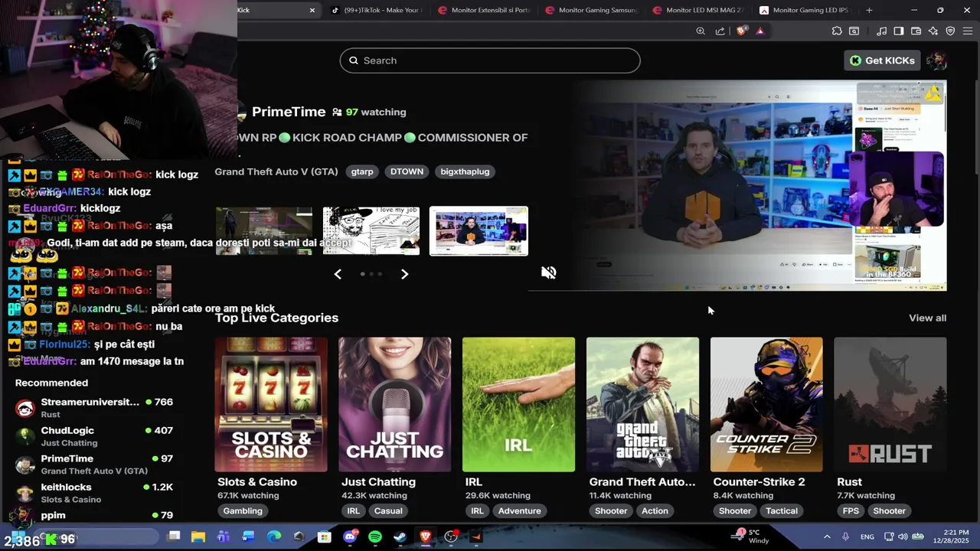Open Microsoft Store from the taskbar

(325, 536)
